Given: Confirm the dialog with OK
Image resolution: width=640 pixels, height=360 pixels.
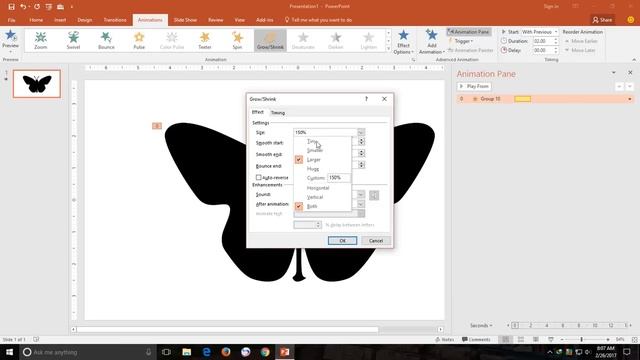Looking at the screenshot, I should pyautogui.click(x=342, y=240).
